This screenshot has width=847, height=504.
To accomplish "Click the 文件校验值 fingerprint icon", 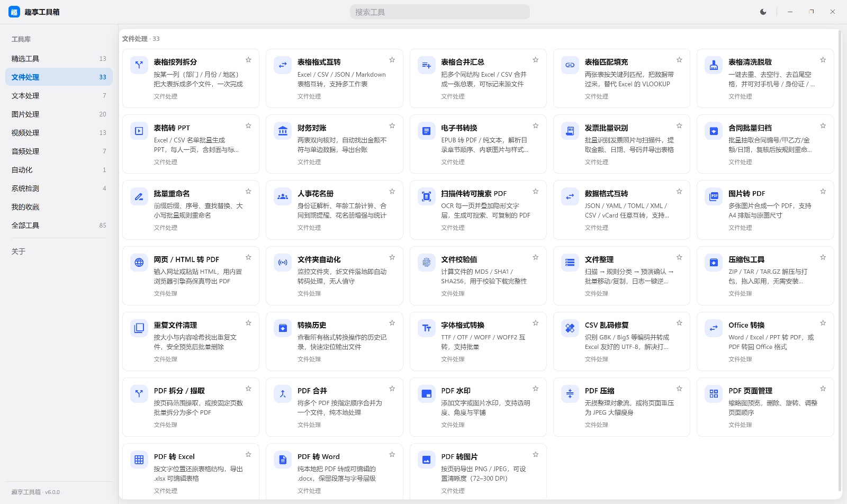I will coord(426,262).
